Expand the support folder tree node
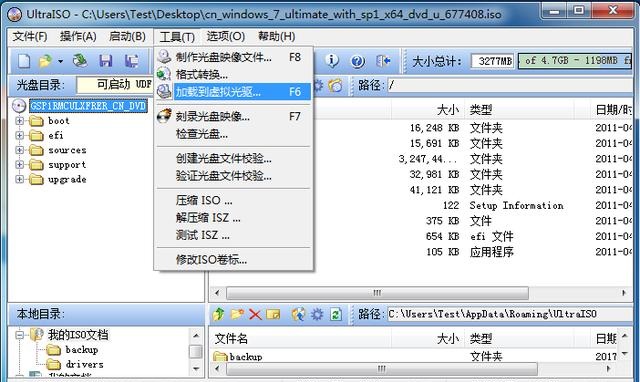640x382 pixels. click(19, 164)
